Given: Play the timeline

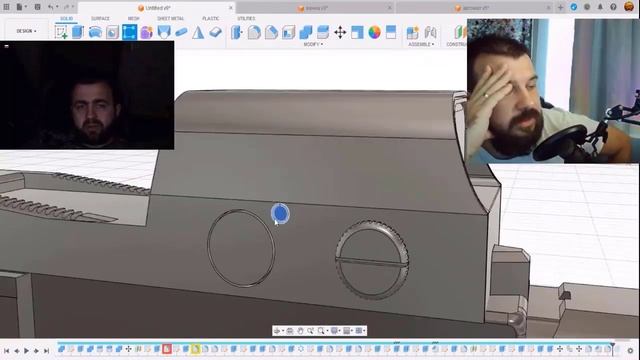Looking at the screenshot, I should (26, 351).
